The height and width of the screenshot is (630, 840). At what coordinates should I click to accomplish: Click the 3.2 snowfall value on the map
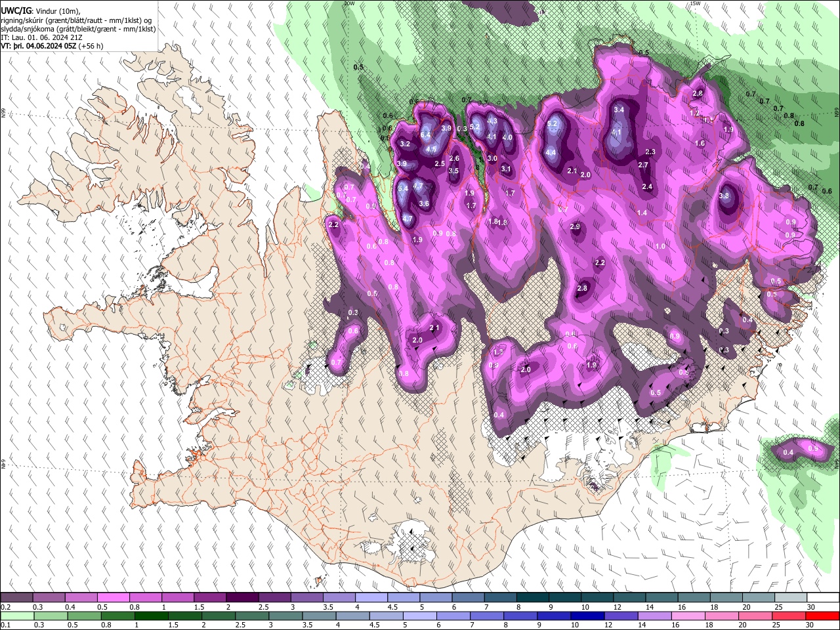pyautogui.click(x=405, y=144)
